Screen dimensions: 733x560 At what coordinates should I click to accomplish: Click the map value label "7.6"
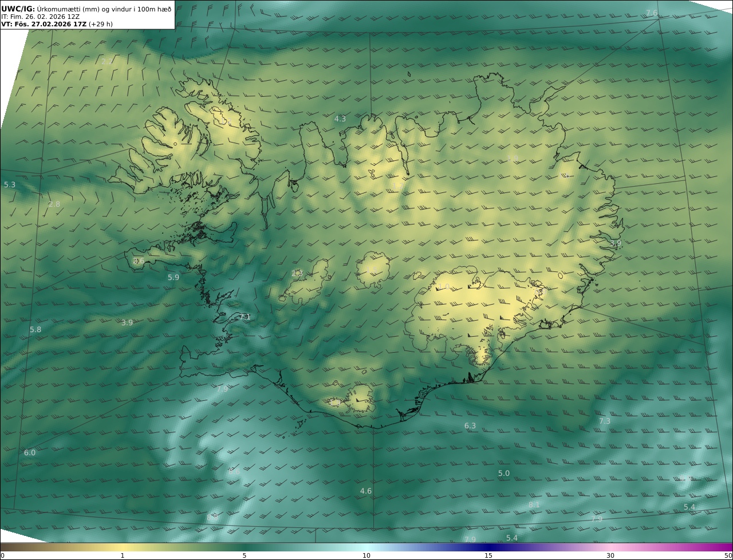point(652,13)
